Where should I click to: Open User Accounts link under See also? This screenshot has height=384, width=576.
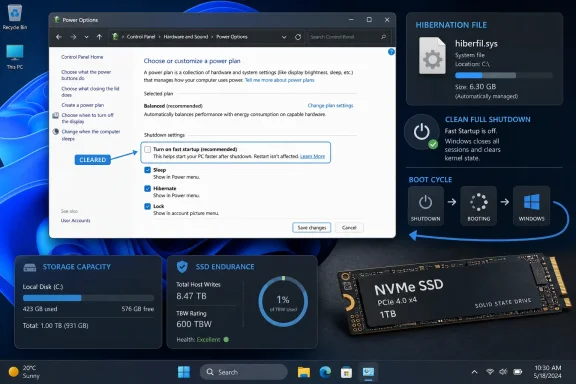[75, 220]
